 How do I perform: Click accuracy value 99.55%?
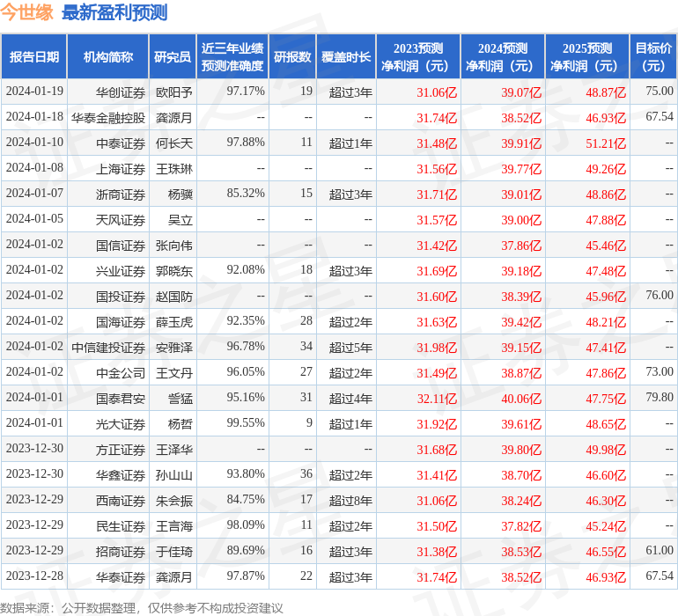246,422
